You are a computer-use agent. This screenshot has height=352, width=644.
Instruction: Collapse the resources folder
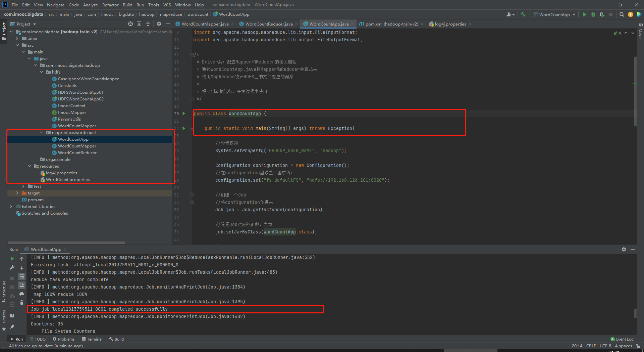[30, 166]
